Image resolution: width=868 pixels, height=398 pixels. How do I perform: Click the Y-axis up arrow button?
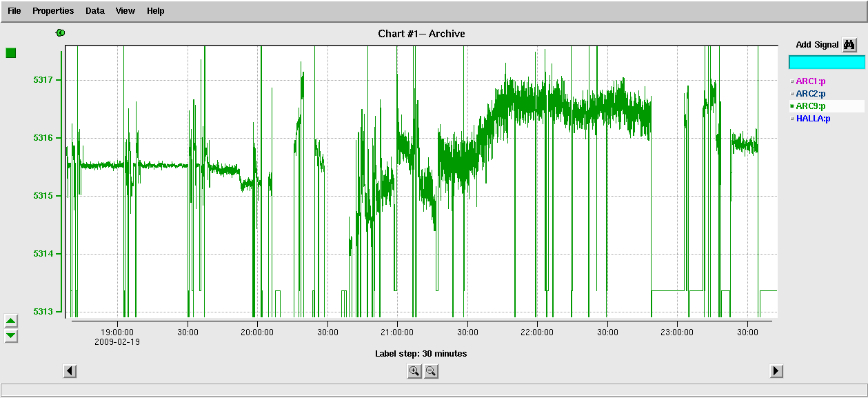(x=11, y=321)
